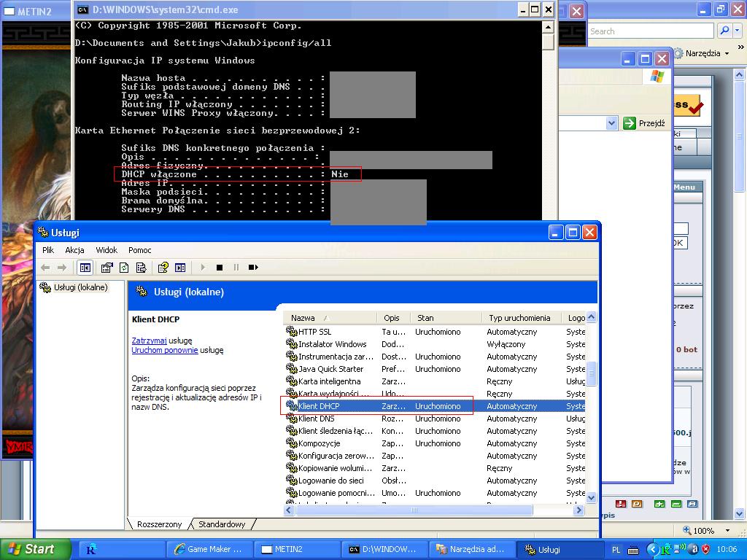This screenshot has width=747, height=560.
Task: Click the cmd window scroll up arrow
Action: pyautogui.click(x=548, y=27)
